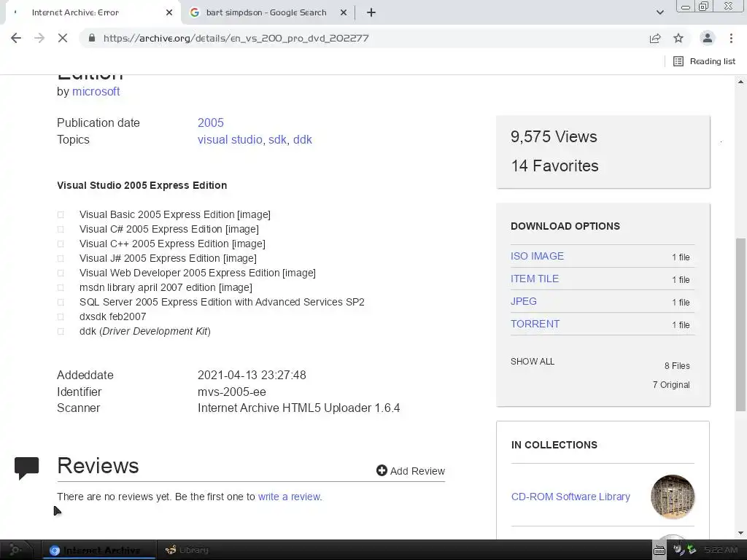Download the TORRENT file
The image size is (747, 560).
click(535, 324)
